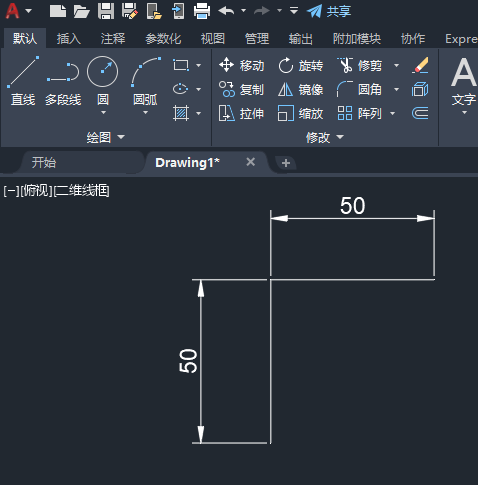Click the offset tool icon
478x485 pixels.
pos(420,113)
